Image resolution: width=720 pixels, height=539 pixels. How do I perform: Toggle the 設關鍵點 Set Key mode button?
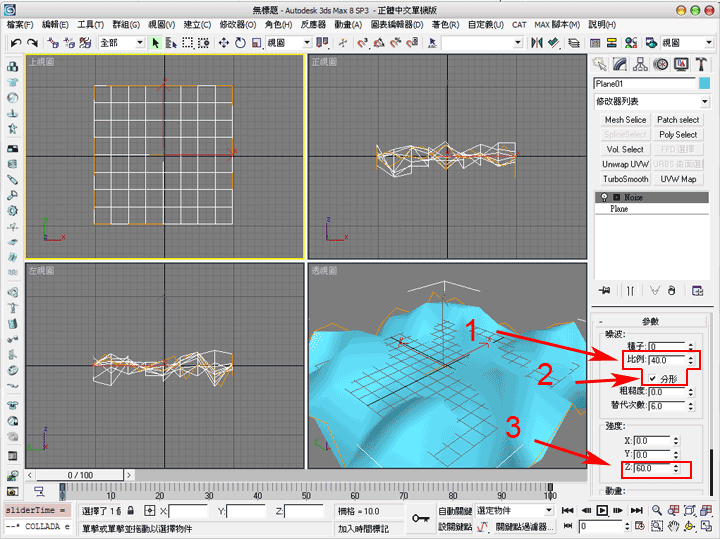[455, 527]
